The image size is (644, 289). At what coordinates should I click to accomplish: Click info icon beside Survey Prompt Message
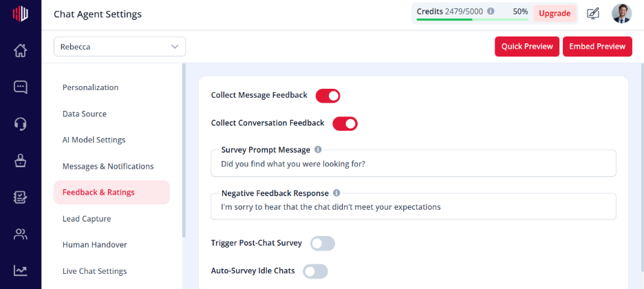pyautogui.click(x=317, y=150)
